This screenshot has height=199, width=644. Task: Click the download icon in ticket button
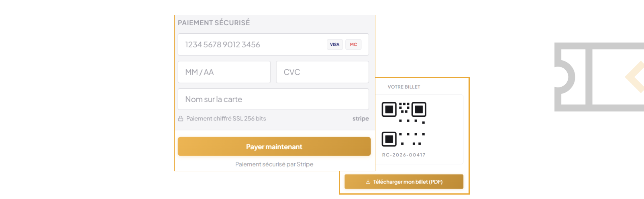tap(368, 182)
